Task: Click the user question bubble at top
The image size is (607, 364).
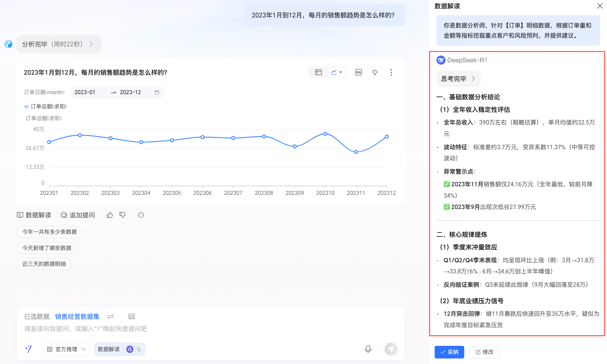Action: click(324, 15)
